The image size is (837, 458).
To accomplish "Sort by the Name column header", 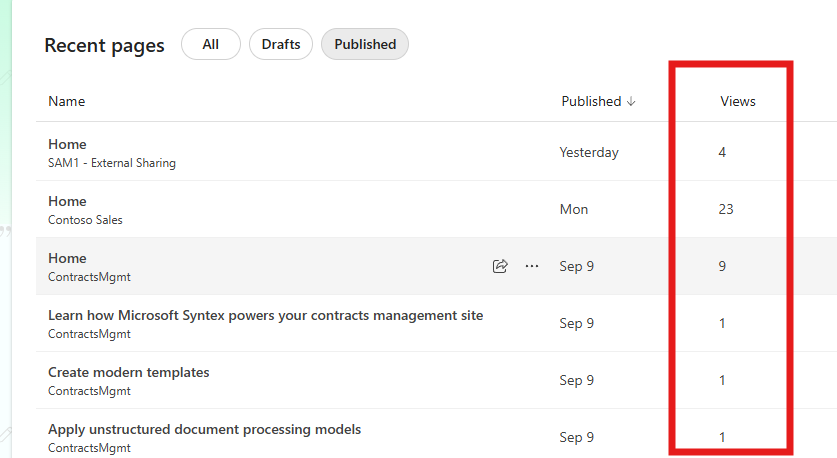I will click(67, 102).
